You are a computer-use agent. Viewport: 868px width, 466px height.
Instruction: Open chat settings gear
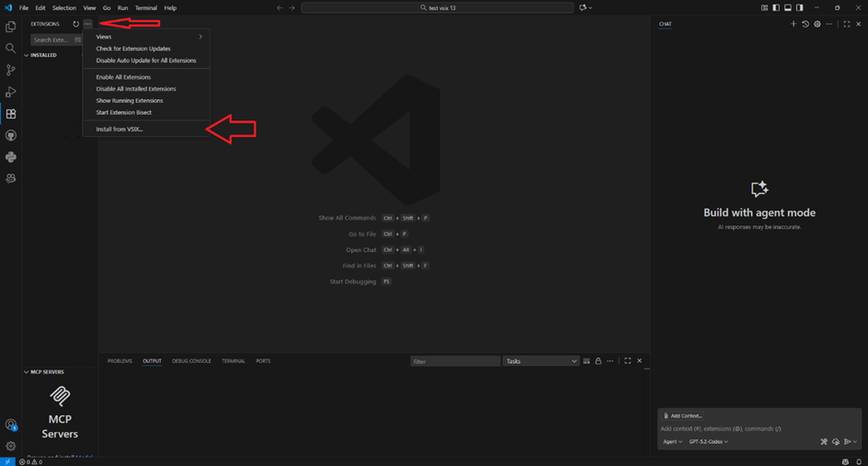(x=817, y=24)
